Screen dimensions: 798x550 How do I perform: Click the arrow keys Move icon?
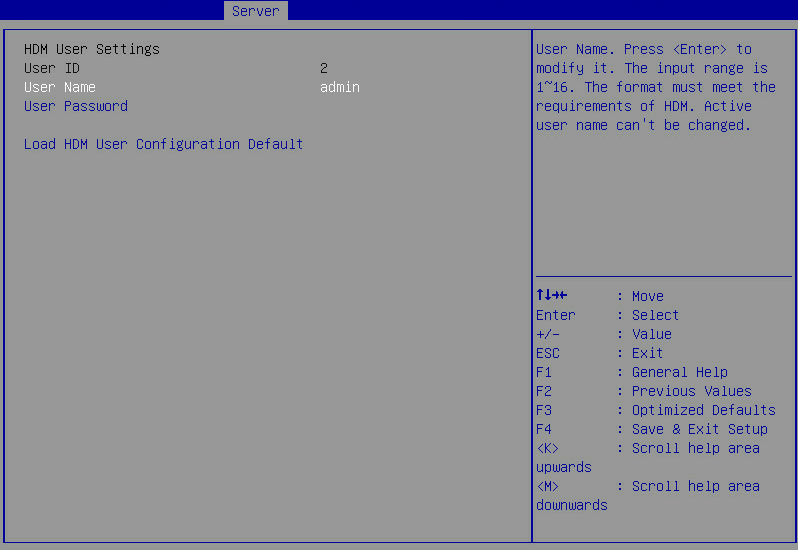click(552, 295)
